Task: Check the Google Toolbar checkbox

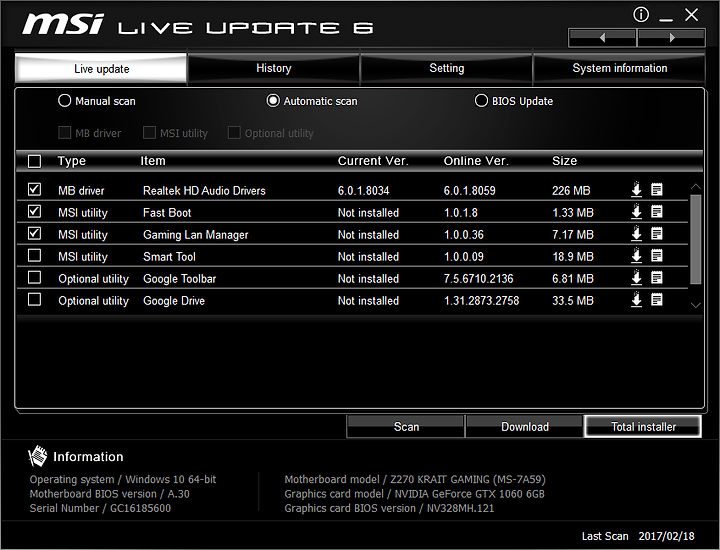Action: pos(34,277)
